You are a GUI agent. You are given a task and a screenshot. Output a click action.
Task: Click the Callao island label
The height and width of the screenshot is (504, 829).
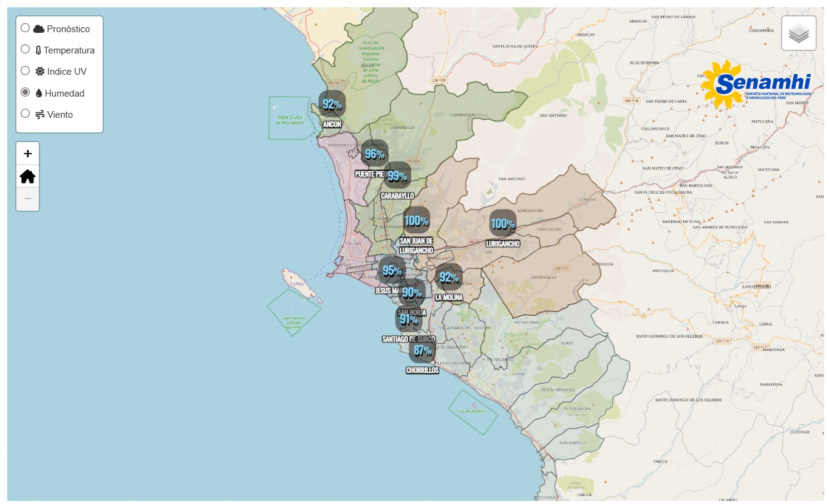click(x=297, y=284)
